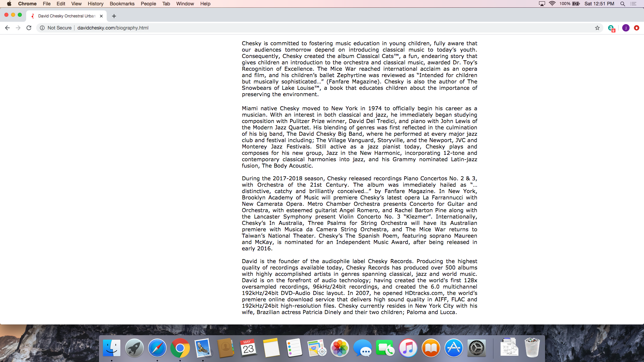Image resolution: width=644 pixels, height=362 pixels.
Task: Click paragraph starting "Chesky is committed"
Action: [359, 69]
